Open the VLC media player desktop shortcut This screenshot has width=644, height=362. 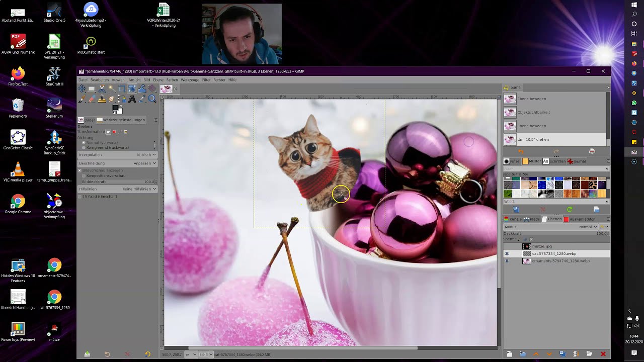click(18, 172)
